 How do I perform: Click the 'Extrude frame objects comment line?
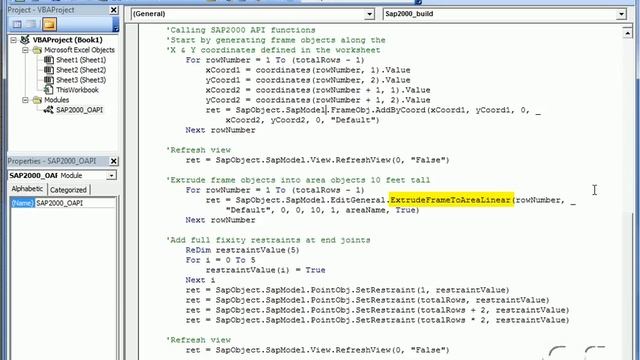click(x=298, y=180)
